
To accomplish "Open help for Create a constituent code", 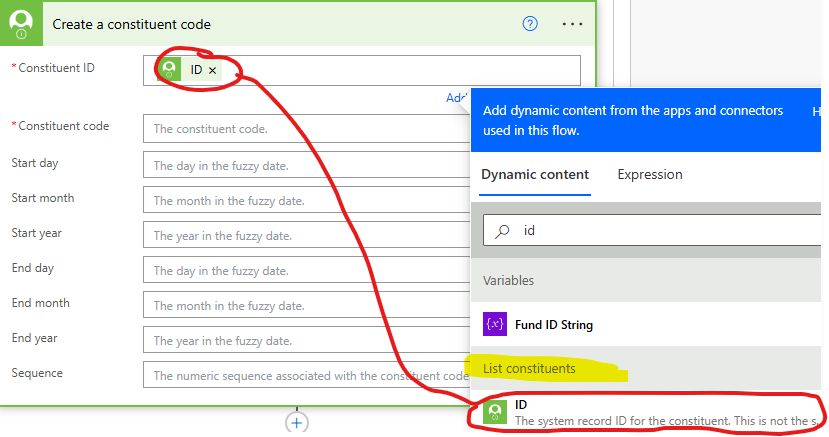I will tap(530, 24).
